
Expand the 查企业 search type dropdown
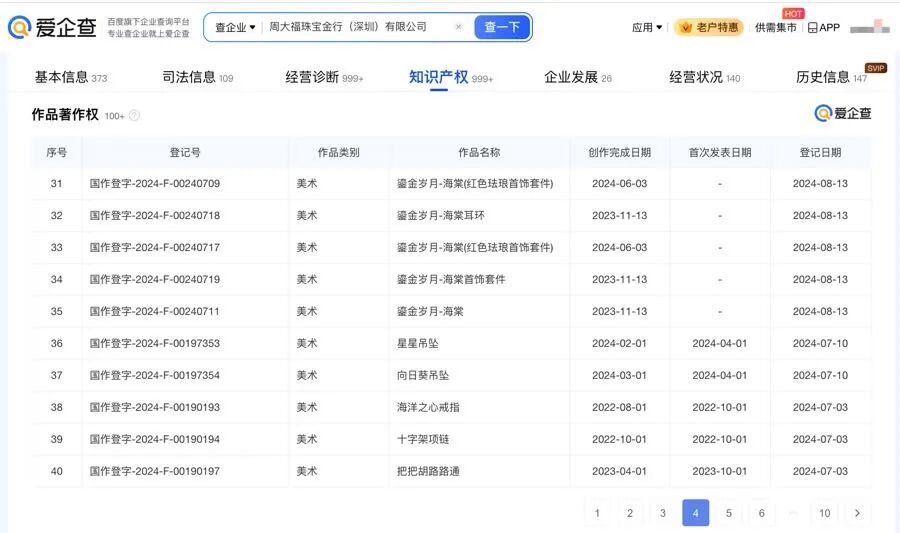tap(235, 27)
